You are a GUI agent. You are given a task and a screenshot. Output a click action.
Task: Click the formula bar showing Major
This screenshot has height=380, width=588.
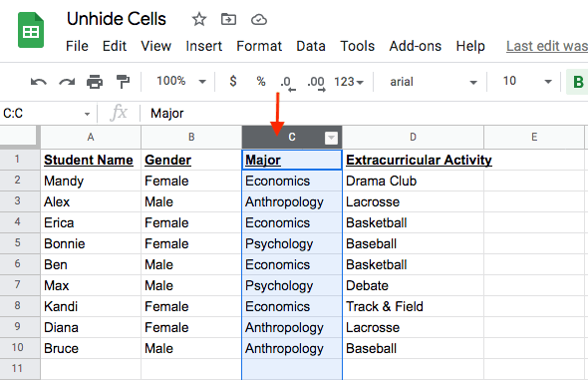364,114
